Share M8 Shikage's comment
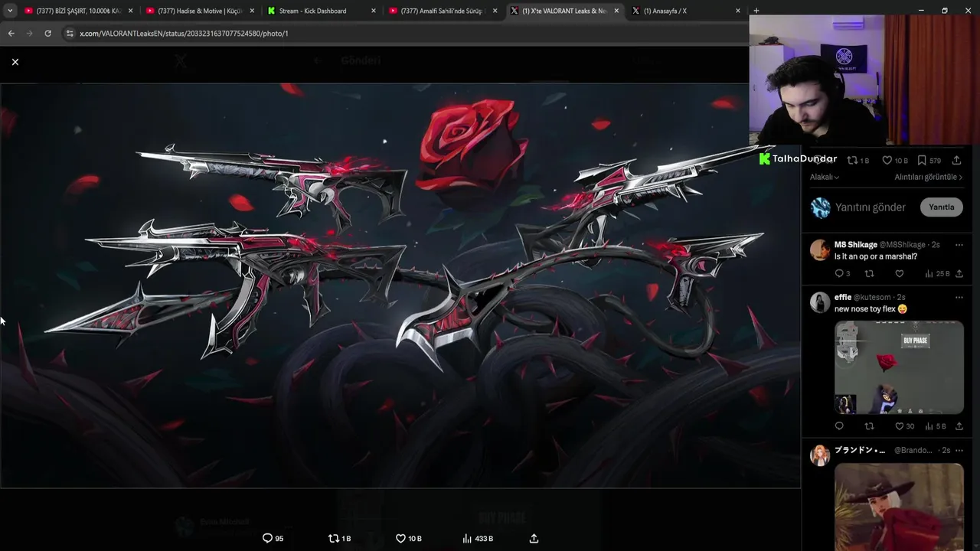 (x=959, y=273)
